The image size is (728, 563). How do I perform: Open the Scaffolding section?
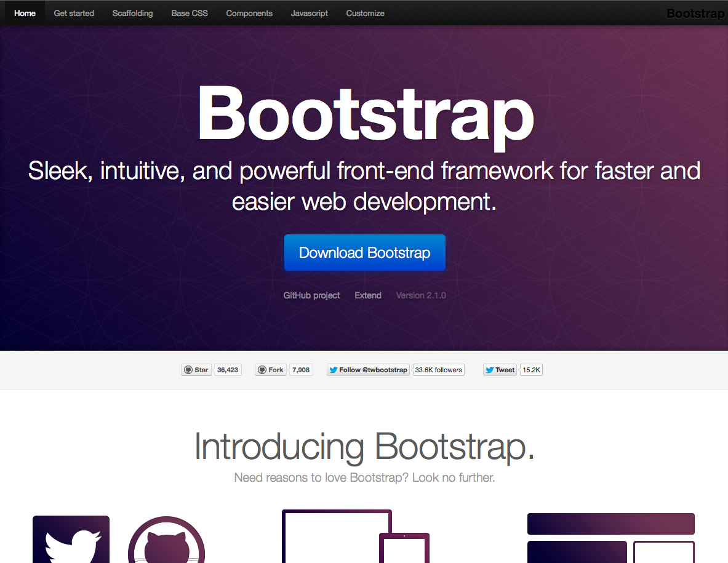pos(132,13)
